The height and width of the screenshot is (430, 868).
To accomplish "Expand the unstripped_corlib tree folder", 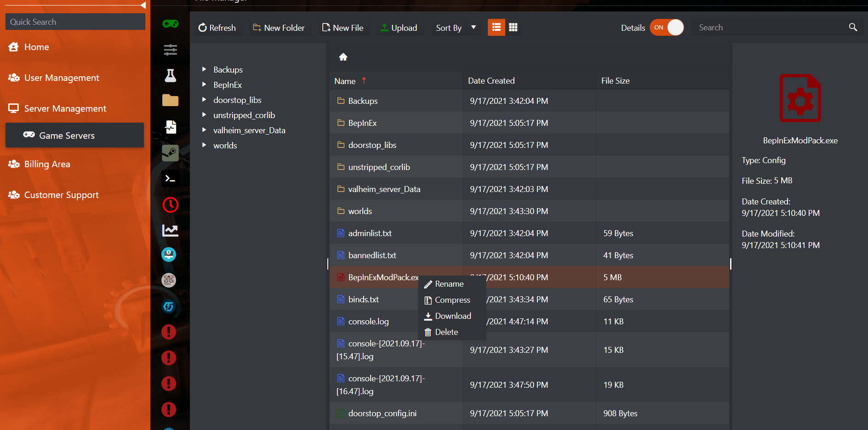I will 204,115.
